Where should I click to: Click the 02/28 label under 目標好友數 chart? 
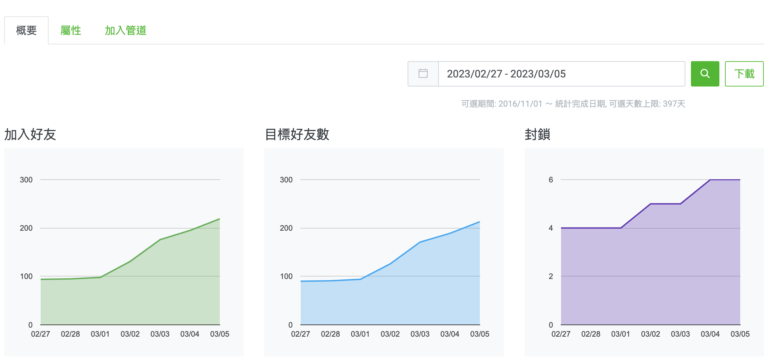point(331,334)
